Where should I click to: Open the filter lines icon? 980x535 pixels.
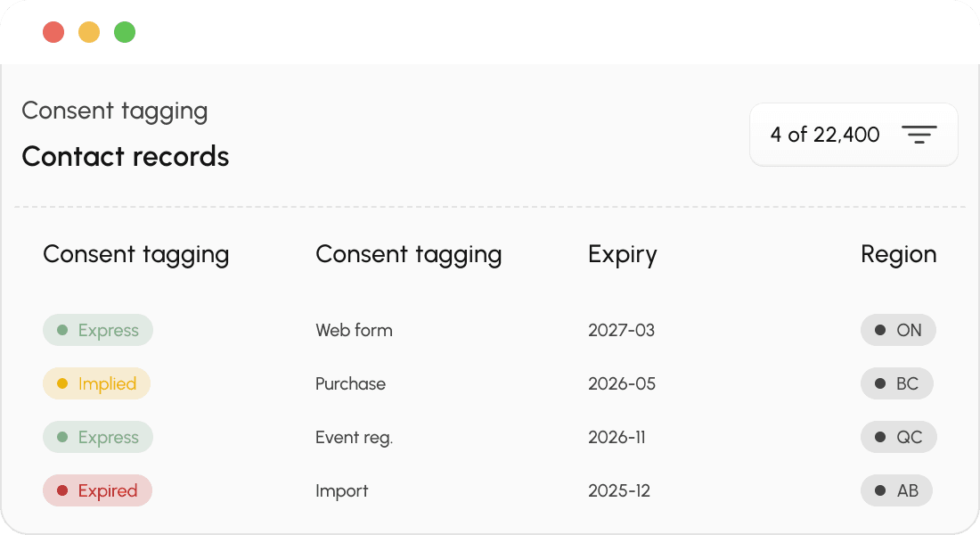(919, 135)
